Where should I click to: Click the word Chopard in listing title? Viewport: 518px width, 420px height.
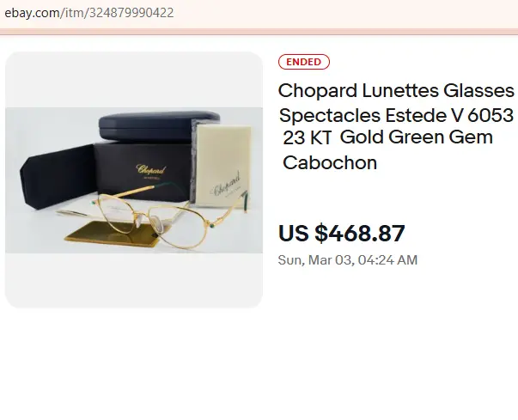click(x=318, y=91)
